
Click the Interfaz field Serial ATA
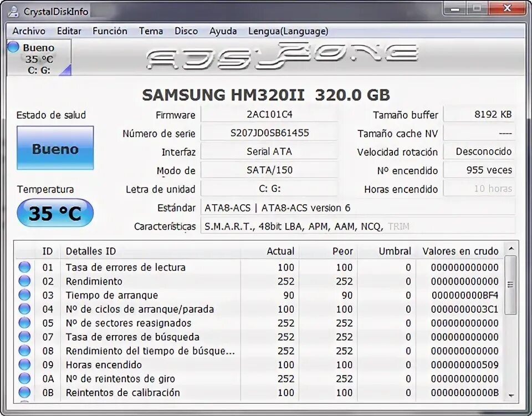[269, 151]
